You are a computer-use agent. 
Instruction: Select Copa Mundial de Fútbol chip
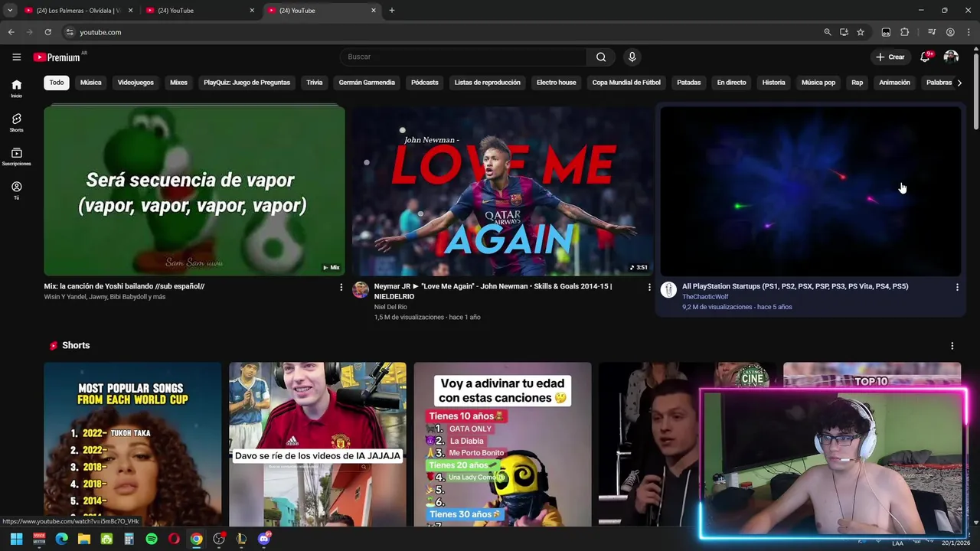(626, 83)
